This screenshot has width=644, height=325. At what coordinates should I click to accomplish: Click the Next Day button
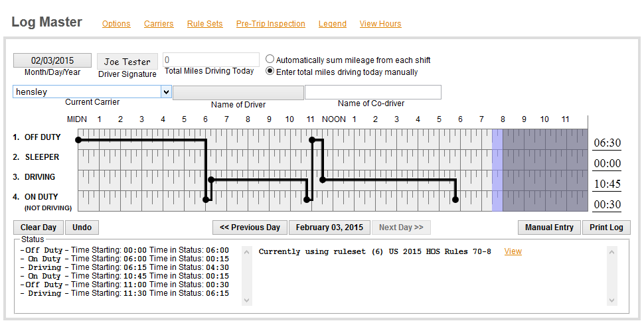401,227
